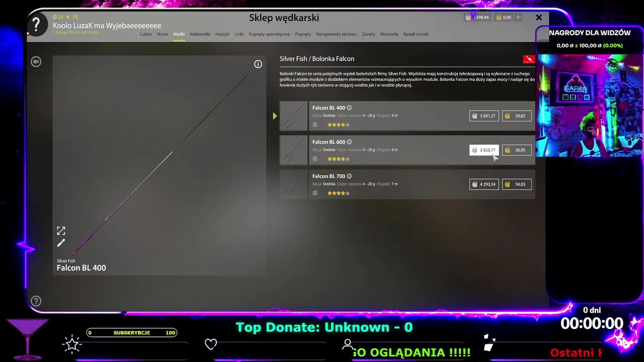Click the red Silver Fish brand logo

pyautogui.click(x=529, y=59)
